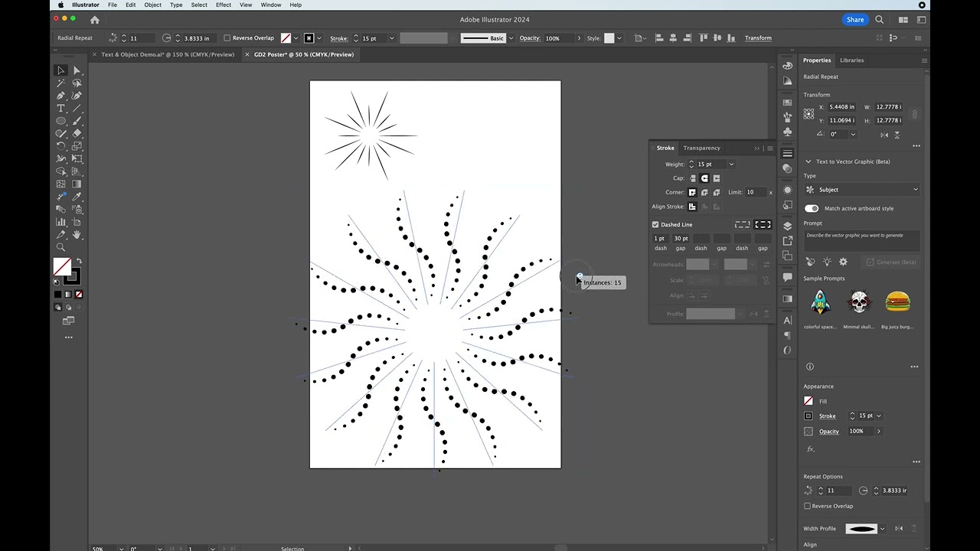Switch to Transparency tab
Screen dimensions: 980x551
[x=701, y=148]
